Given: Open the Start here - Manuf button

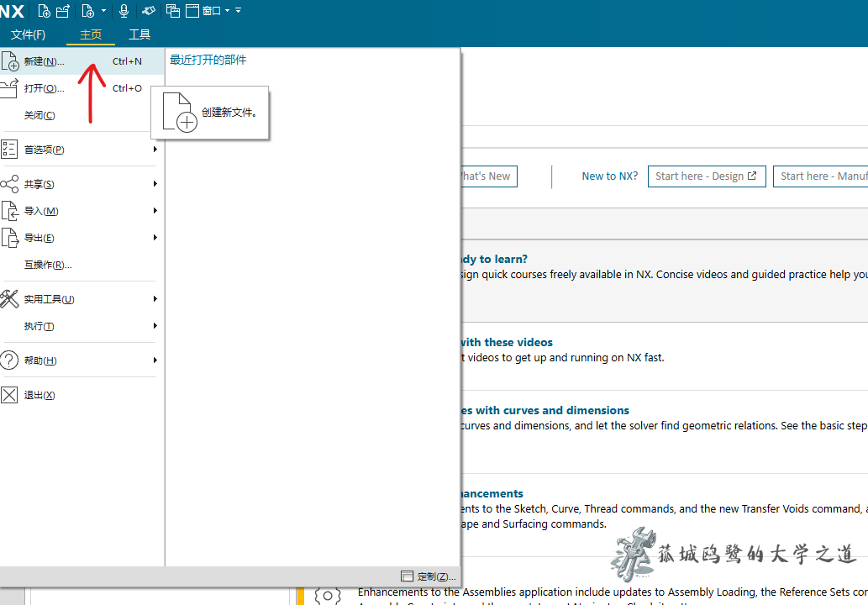Looking at the screenshot, I should pos(821,176).
